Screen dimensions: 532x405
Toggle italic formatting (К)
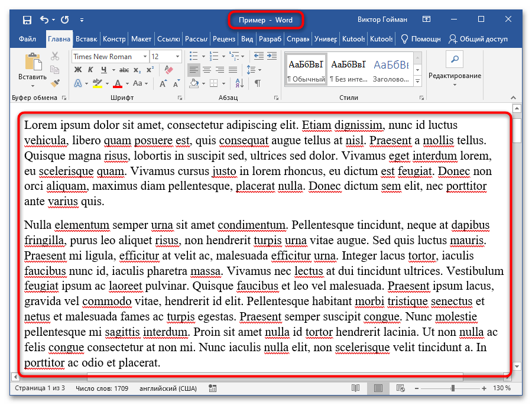tap(90, 70)
